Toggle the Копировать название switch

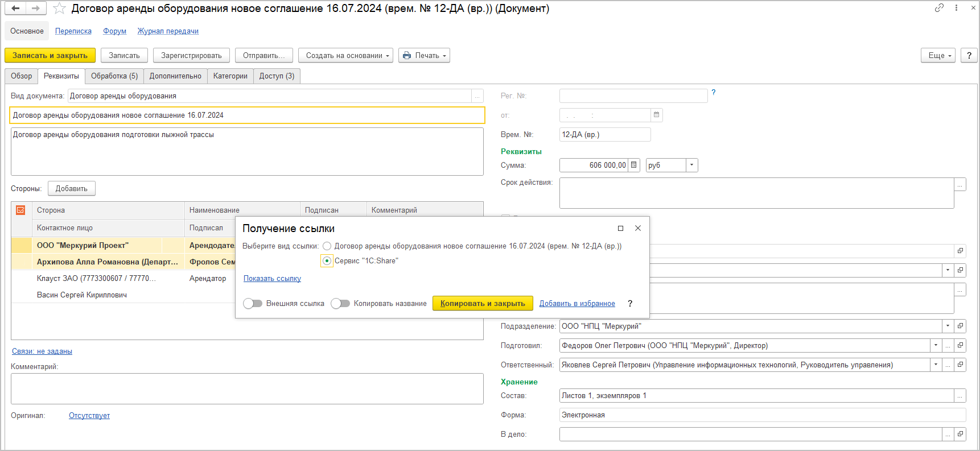[340, 304]
